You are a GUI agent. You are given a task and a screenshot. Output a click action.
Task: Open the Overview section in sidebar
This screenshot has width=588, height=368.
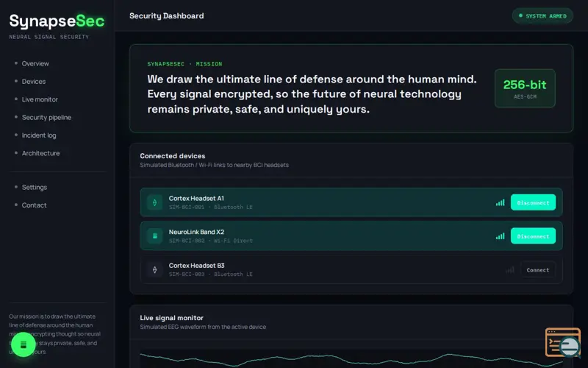tap(35, 63)
